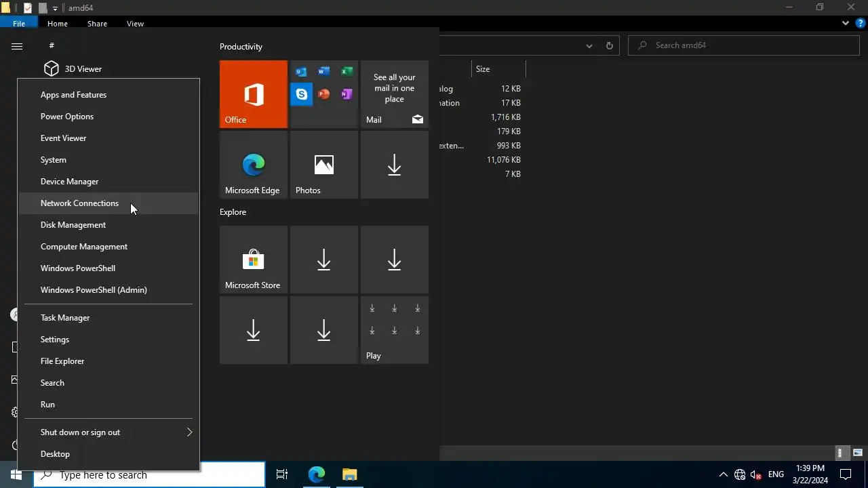This screenshot has width=868, height=488.
Task: Launch Windows PowerShell
Action: click(x=108, y=268)
